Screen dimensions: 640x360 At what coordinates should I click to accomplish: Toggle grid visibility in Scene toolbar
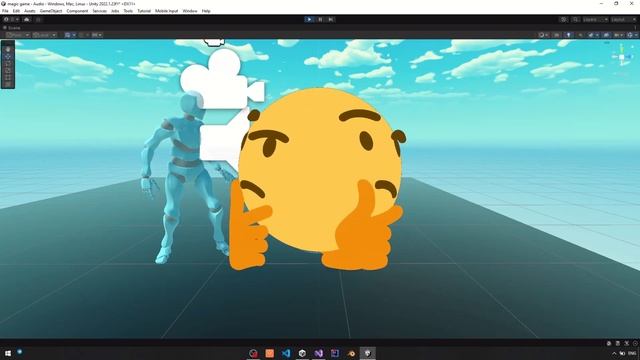67,35
